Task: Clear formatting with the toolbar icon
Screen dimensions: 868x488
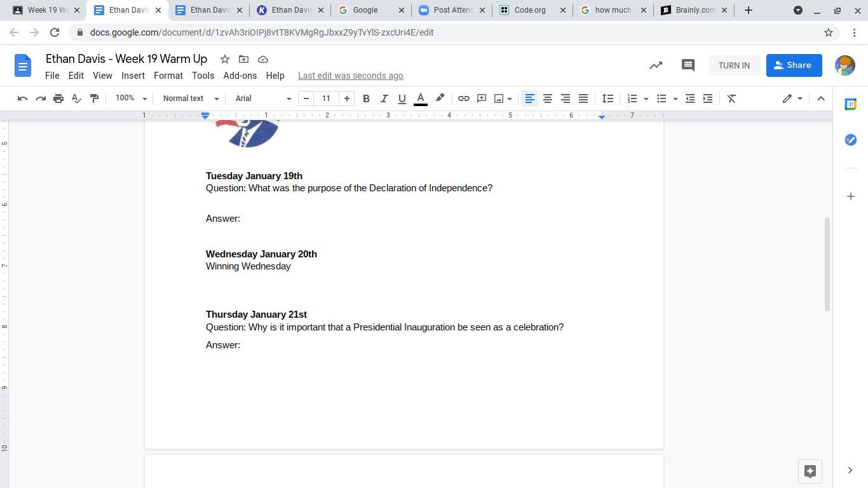Action: click(731, 98)
